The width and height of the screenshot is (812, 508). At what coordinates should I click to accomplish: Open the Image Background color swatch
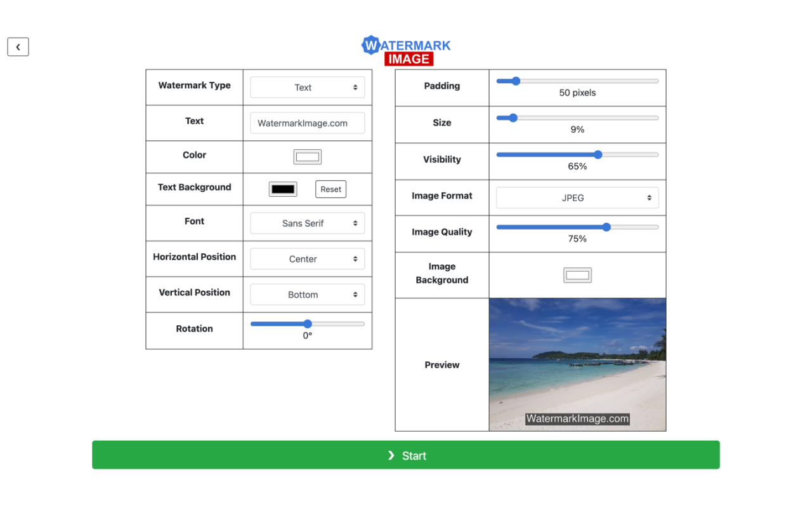pyautogui.click(x=577, y=275)
